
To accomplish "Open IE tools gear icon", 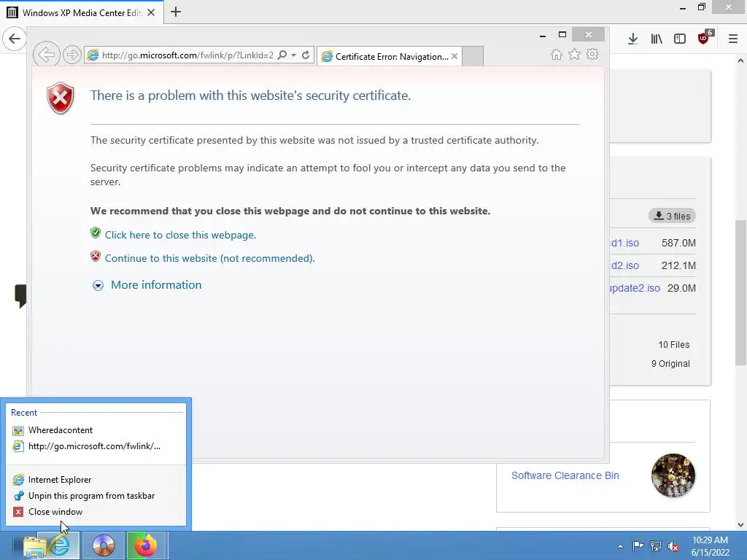I will coord(592,54).
